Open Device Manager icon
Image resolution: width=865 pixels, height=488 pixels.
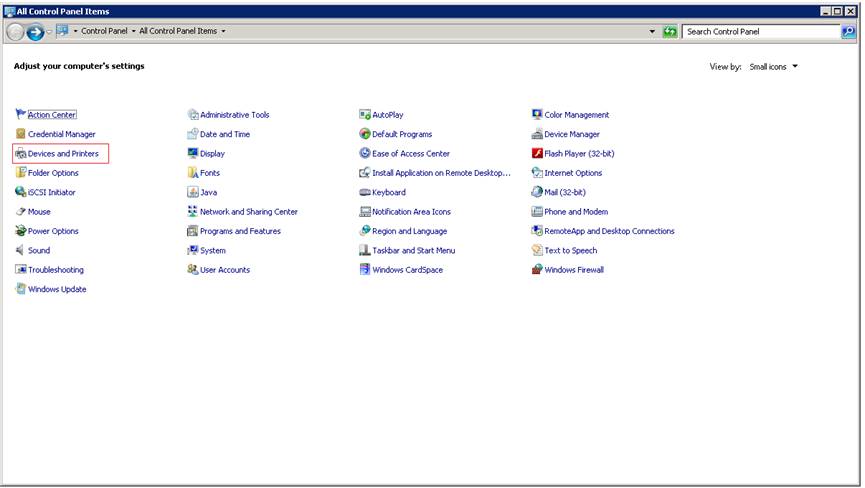[x=537, y=133]
